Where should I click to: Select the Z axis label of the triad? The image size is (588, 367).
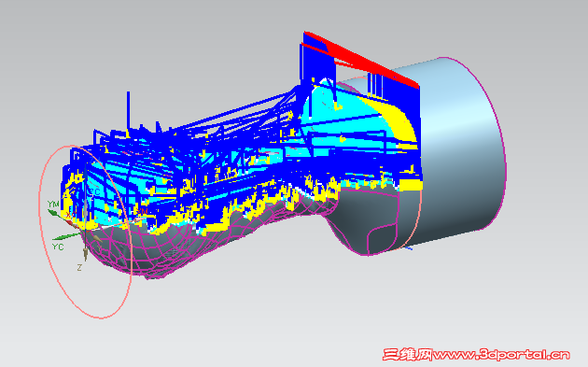pyautogui.click(x=79, y=268)
